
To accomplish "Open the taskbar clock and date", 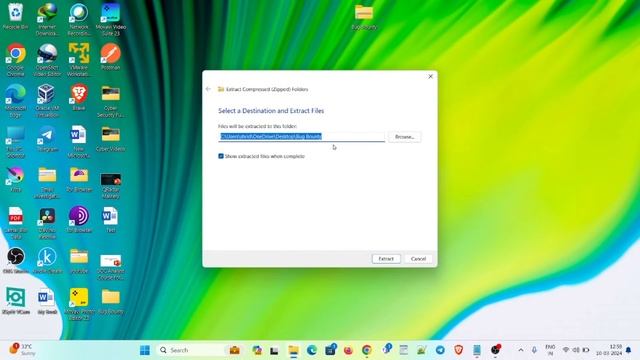I will click(609, 350).
